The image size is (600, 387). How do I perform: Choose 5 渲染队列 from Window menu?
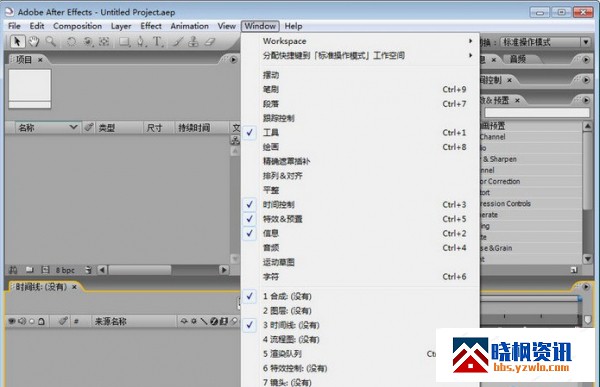[x=339, y=354]
